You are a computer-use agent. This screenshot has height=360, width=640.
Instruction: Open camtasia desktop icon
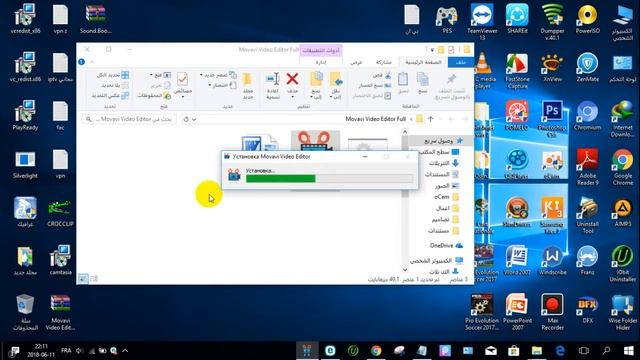tap(60, 260)
